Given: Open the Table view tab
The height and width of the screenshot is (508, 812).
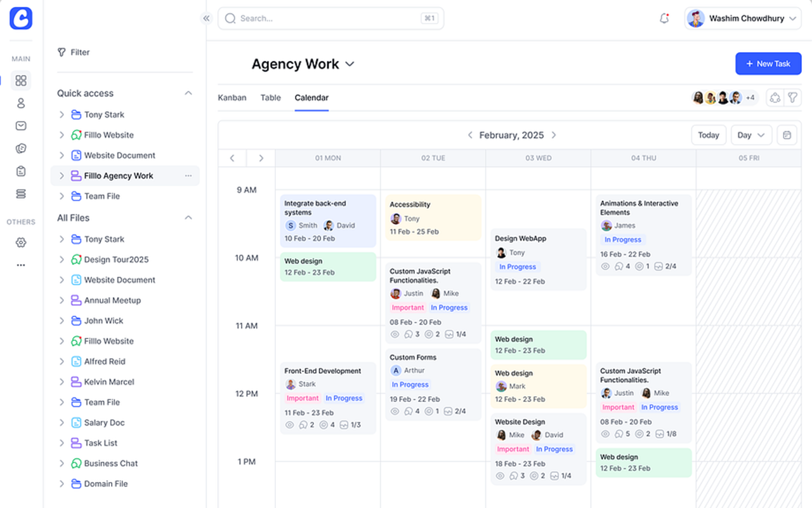Looking at the screenshot, I should [270, 98].
